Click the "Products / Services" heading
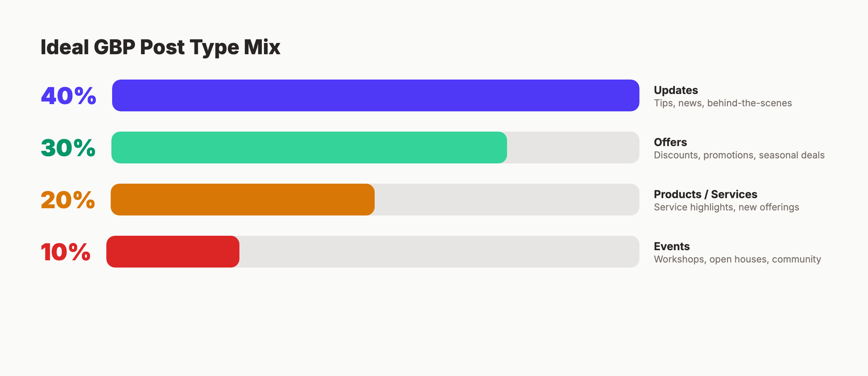The width and height of the screenshot is (868, 376). pos(705,194)
